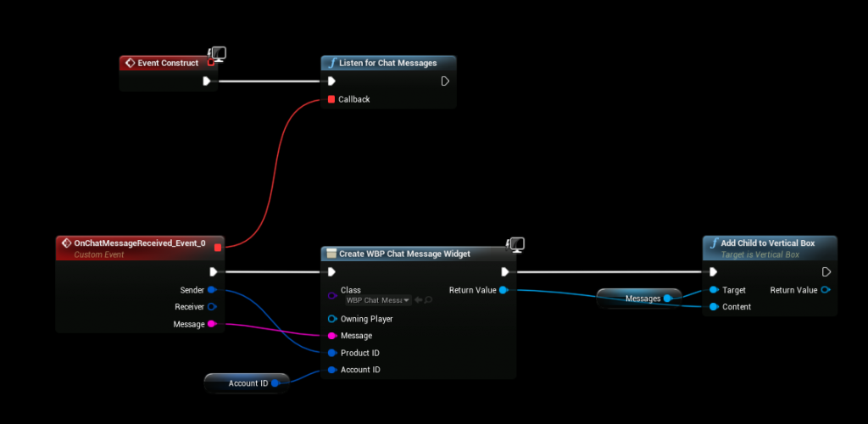Click the red Callback delegate pin

(x=331, y=99)
